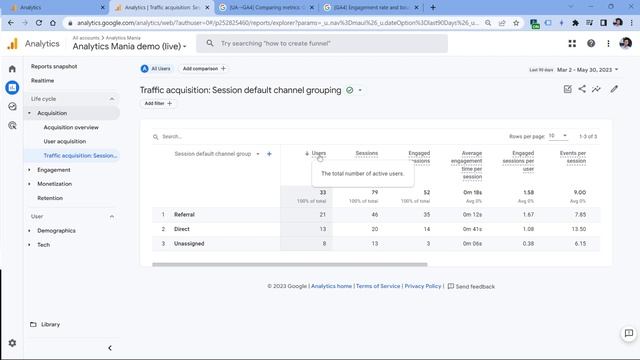Open Terms of Service link
Viewport: 640px width, 360px height.
click(x=378, y=286)
